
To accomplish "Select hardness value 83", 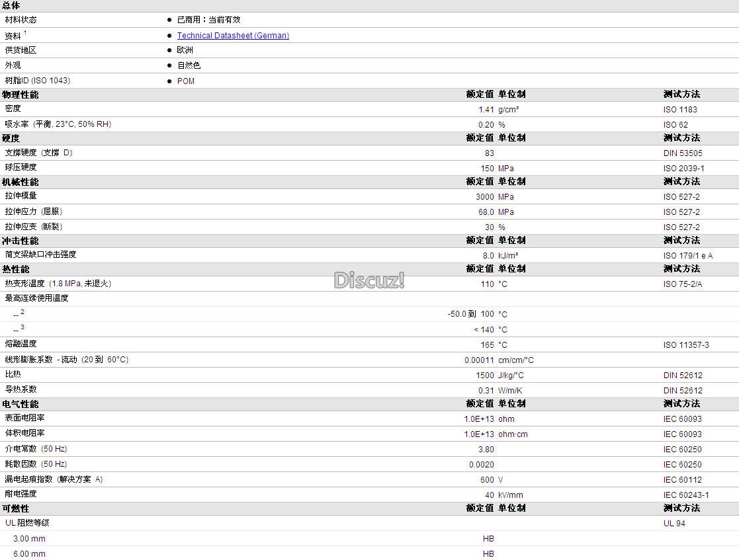I will pyautogui.click(x=489, y=153).
